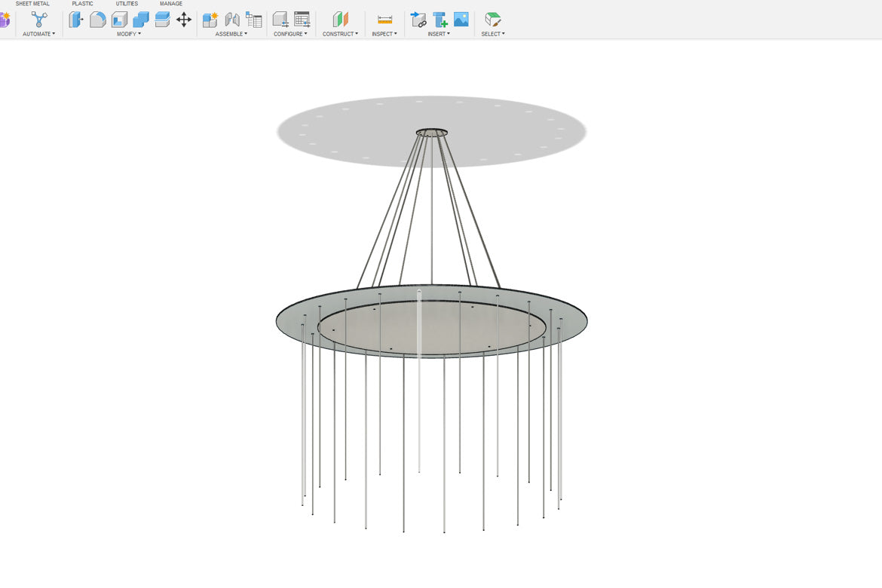Viewport: 882px width, 588px height.
Task: Create a New Component
Action: click(x=210, y=20)
